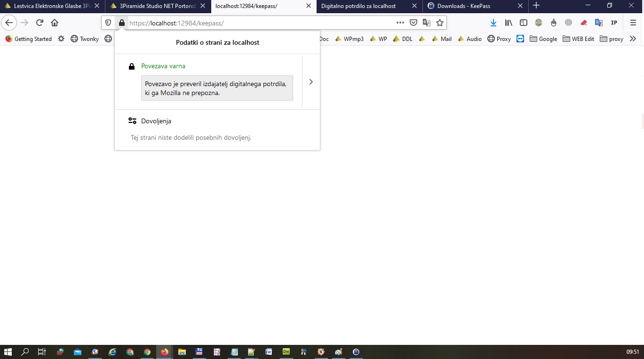
Task: Toggle the sidebars view icon
Action: coord(524,23)
